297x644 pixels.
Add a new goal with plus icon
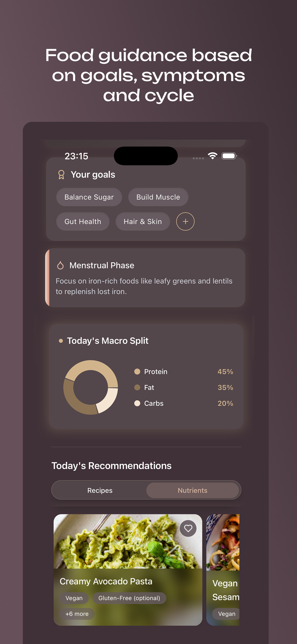point(185,222)
